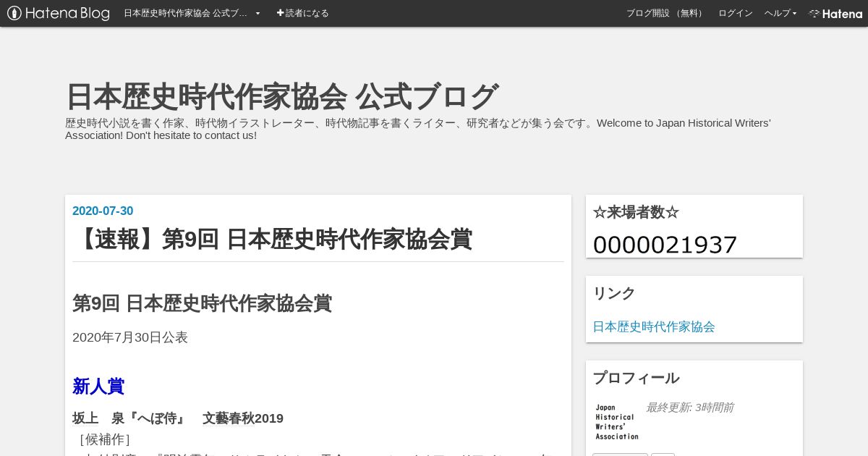Click the 新人賞 heading
The width and height of the screenshot is (868, 456).
click(98, 387)
